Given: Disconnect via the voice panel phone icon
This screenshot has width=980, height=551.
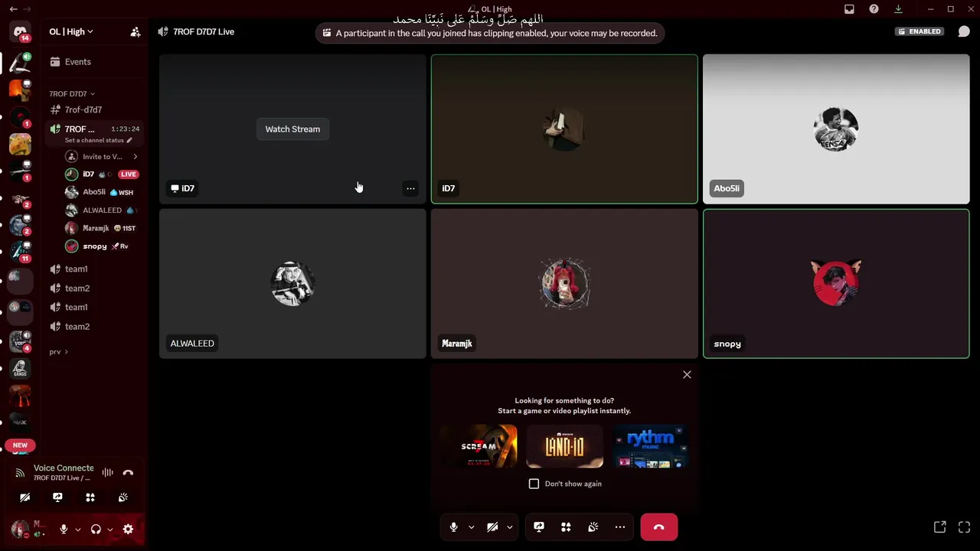Looking at the screenshot, I should [128, 473].
